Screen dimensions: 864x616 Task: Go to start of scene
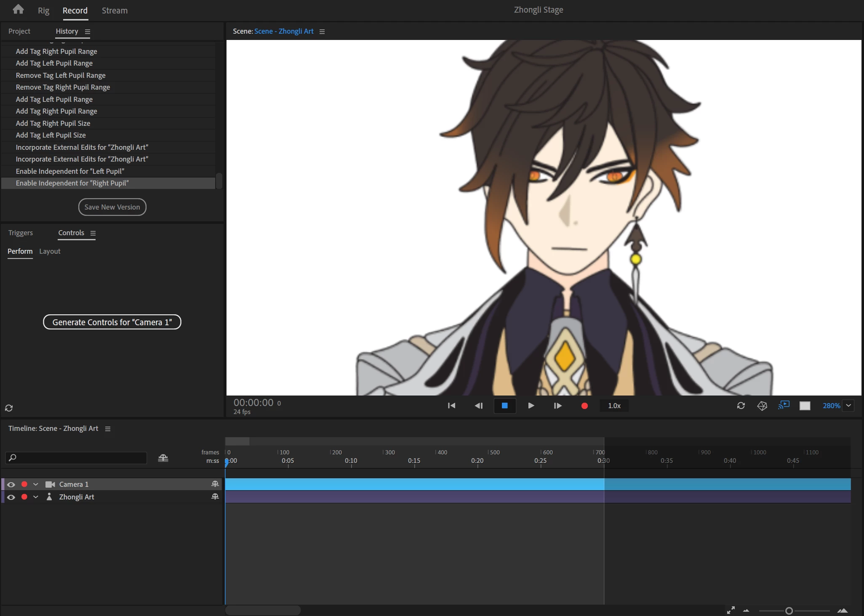(x=451, y=406)
